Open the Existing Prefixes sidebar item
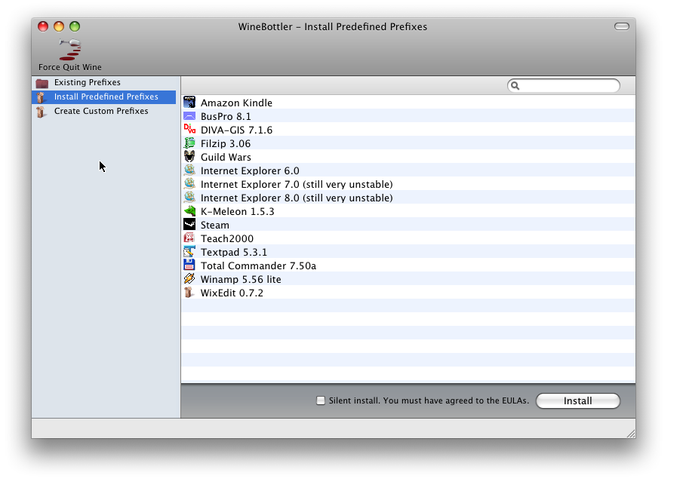Image resolution: width=680 pixels, height=494 pixels. [104, 82]
